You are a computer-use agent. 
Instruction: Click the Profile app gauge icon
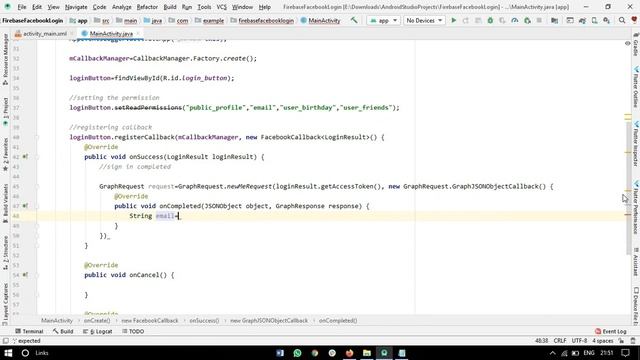click(515, 20)
